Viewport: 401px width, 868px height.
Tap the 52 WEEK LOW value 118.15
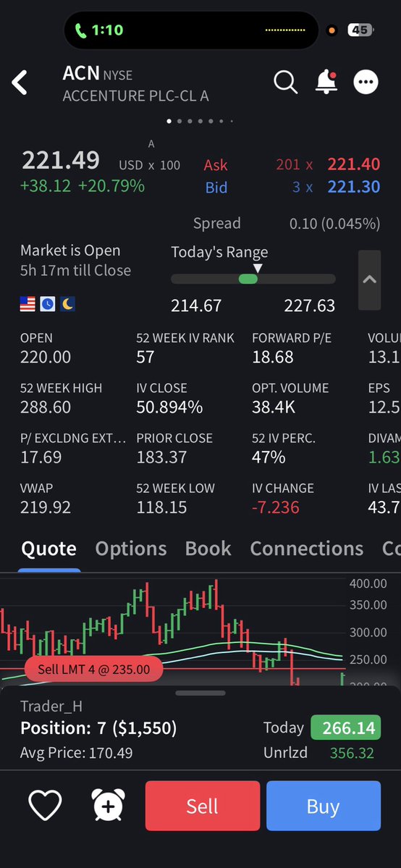coord(161,507)
